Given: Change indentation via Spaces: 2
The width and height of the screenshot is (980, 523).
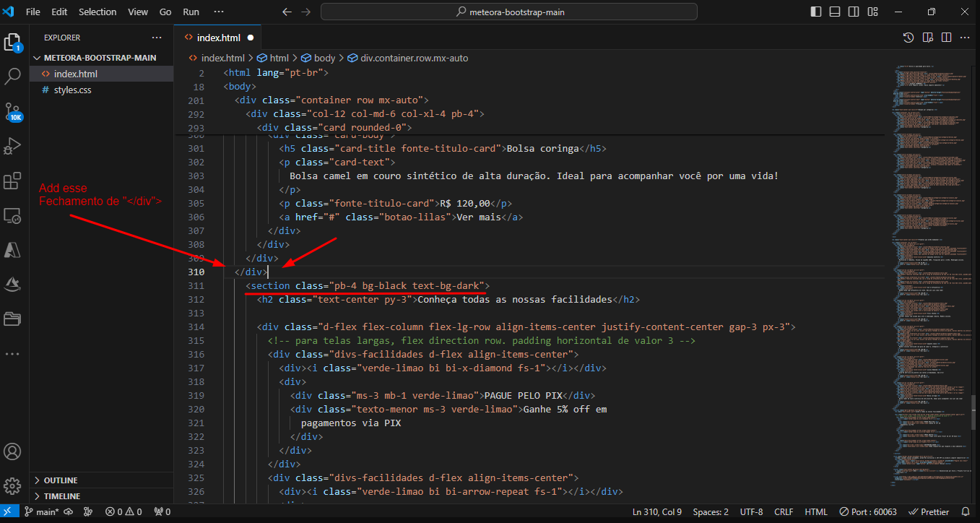Looking at the screenshot, I should (x=711, y=512).
